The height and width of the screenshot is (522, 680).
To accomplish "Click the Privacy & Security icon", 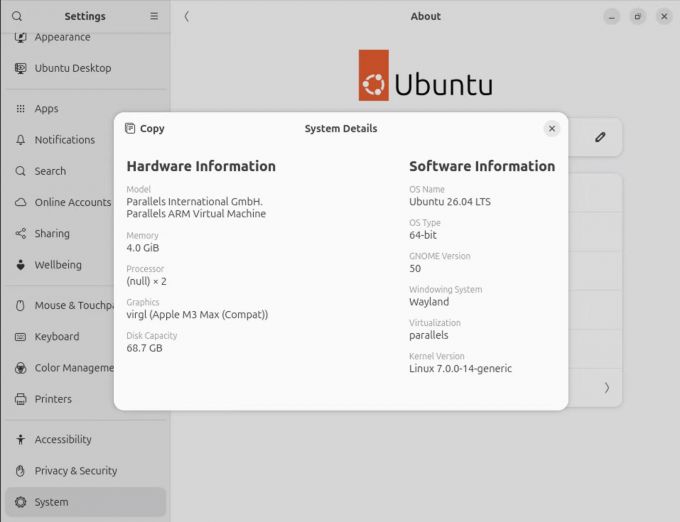I will pyautogui.click(x=20, y=470).
